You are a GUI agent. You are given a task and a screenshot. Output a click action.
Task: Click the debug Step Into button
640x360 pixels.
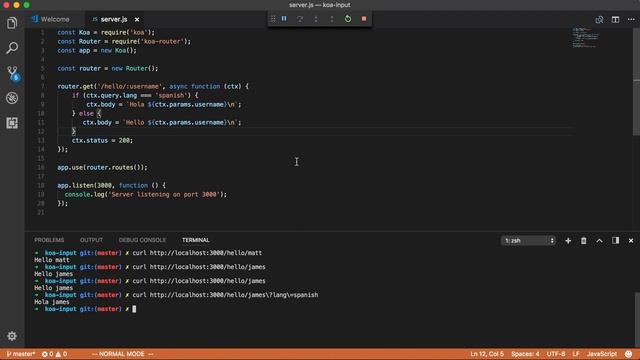(x=316, y=19)
